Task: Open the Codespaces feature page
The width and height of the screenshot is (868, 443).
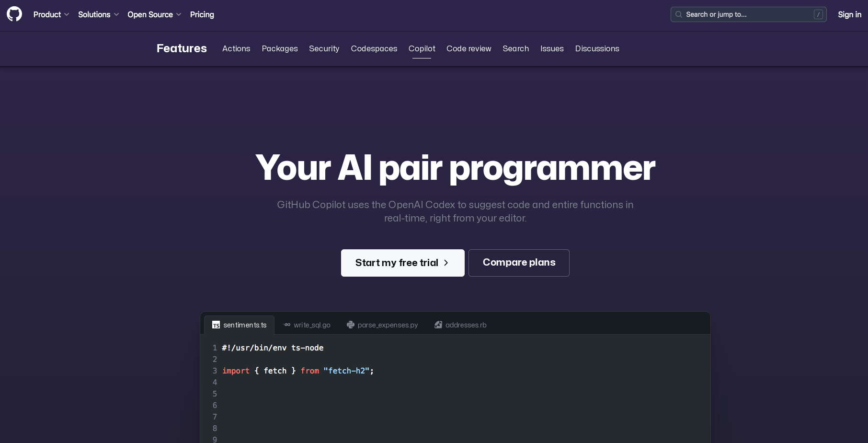Action: 374,48
